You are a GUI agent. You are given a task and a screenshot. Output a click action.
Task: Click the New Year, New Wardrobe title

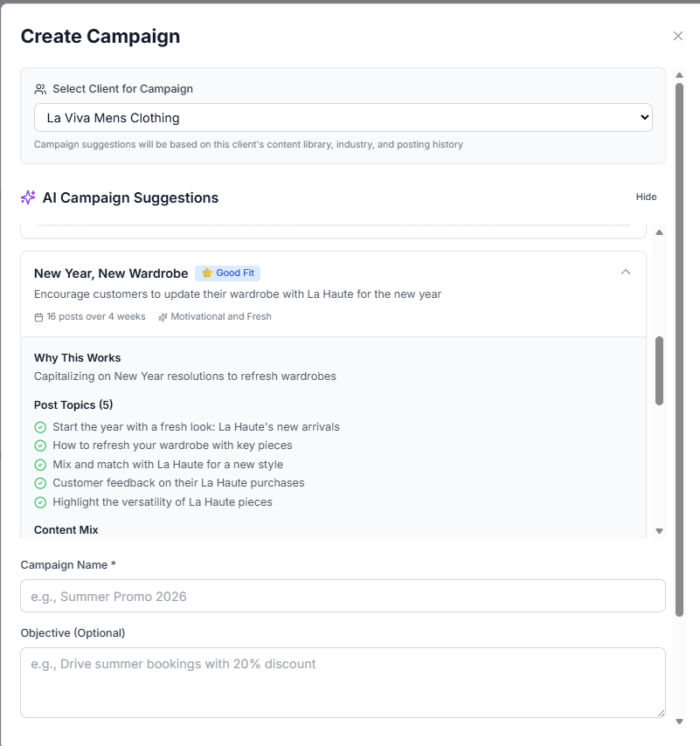(111, 273)
